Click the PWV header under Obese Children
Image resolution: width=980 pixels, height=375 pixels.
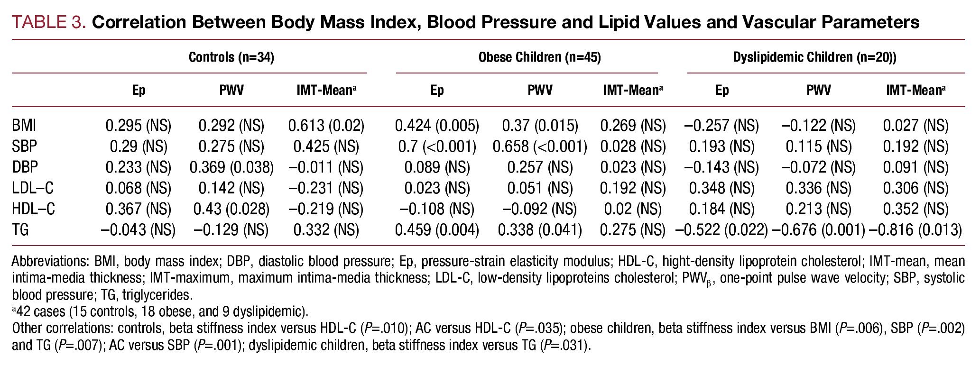(540, 90)
